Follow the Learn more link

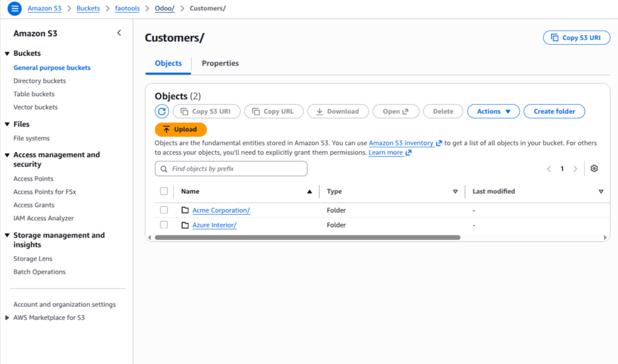pos(390,152)
